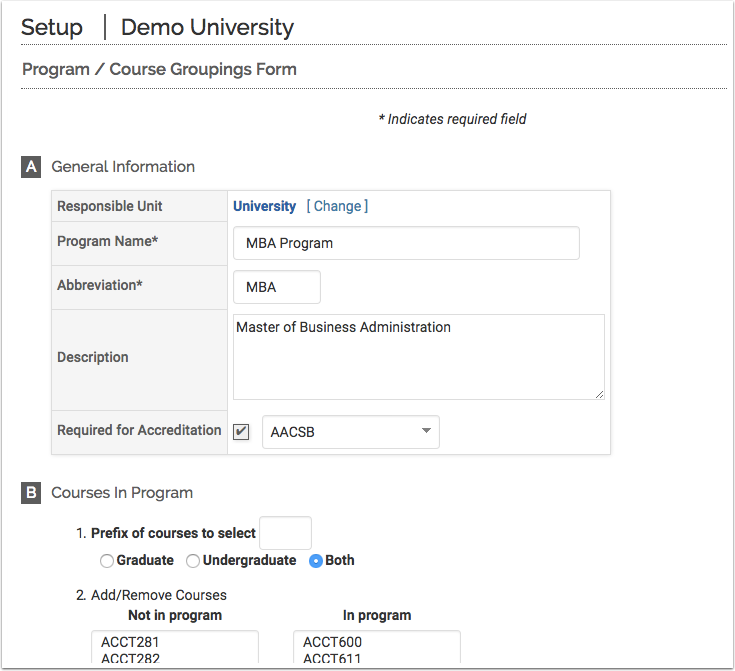Click the Setup heading
This screenshot has height=671, width=735.
[x=52, y=27]
